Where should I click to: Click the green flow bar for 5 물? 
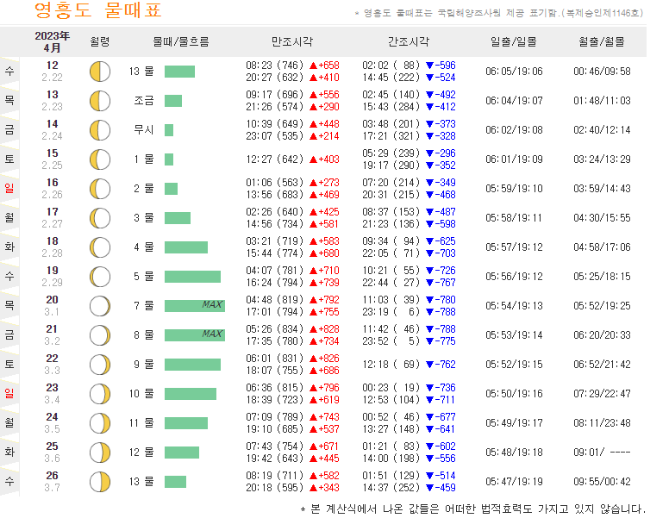pos(193,276)
